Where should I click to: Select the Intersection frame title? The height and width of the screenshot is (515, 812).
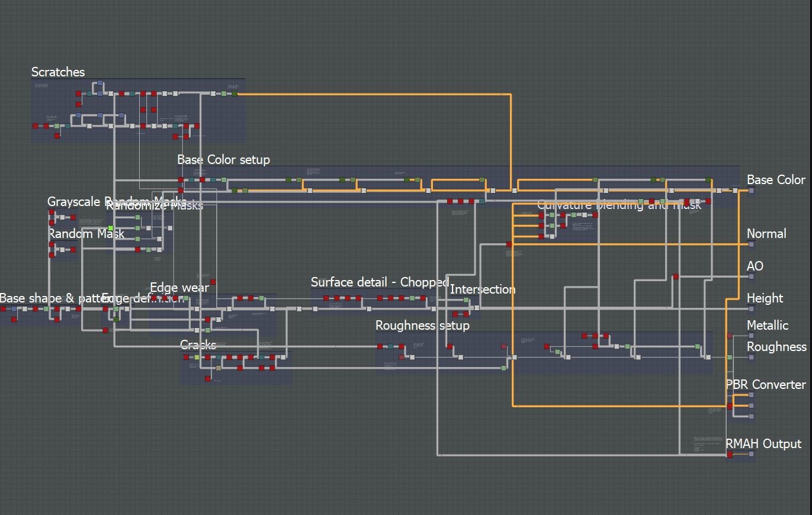pyautogui.click(x=483, y=289)
